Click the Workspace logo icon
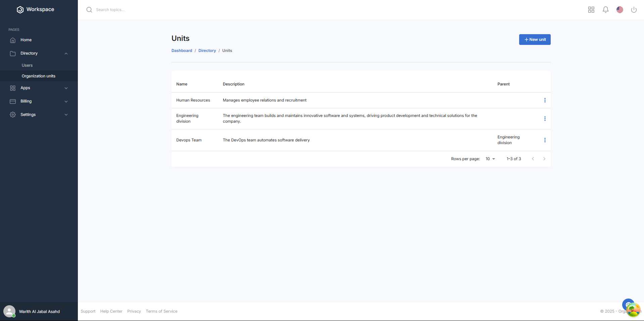Screen dimensions: 644x321 coord(20,10)
